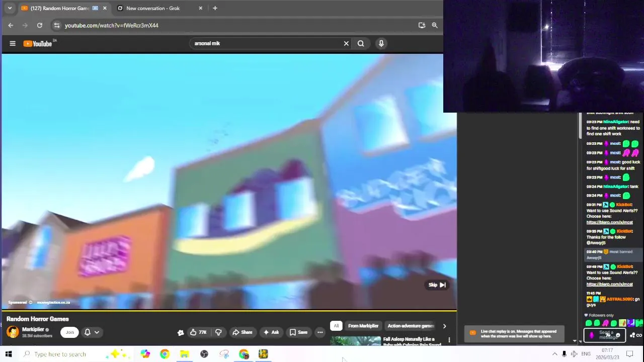Click chat scroll down arrow
644x362 pixels.
click(581, 341)
